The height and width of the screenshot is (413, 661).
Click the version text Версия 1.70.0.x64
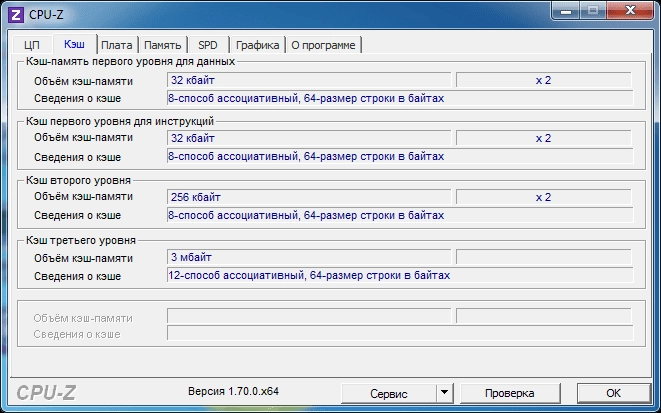pyautogui.click(x=234, y=392)
